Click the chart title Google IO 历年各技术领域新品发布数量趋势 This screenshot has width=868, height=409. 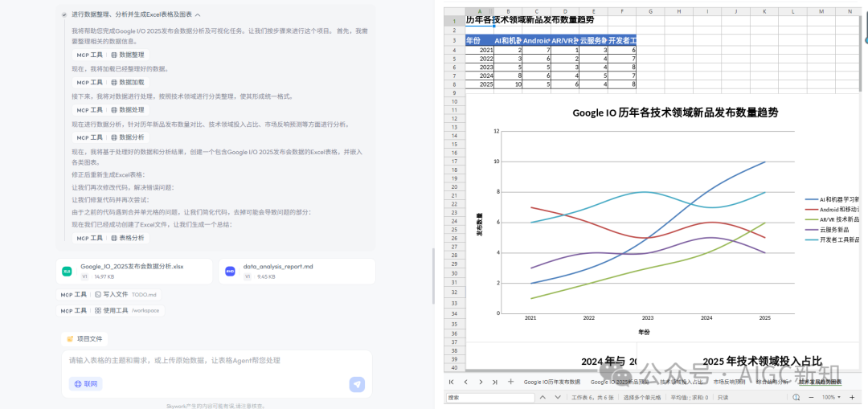click(675, 113)
